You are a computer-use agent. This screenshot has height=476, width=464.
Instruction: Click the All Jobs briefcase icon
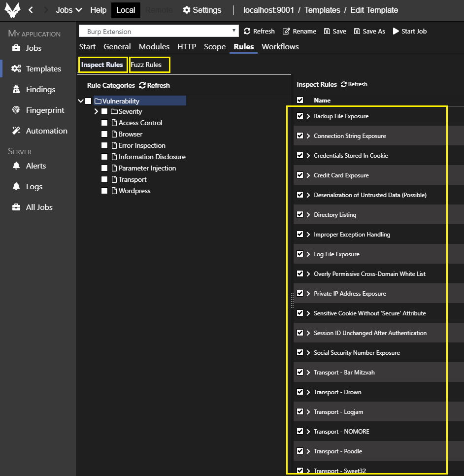(x=16, y=207)
